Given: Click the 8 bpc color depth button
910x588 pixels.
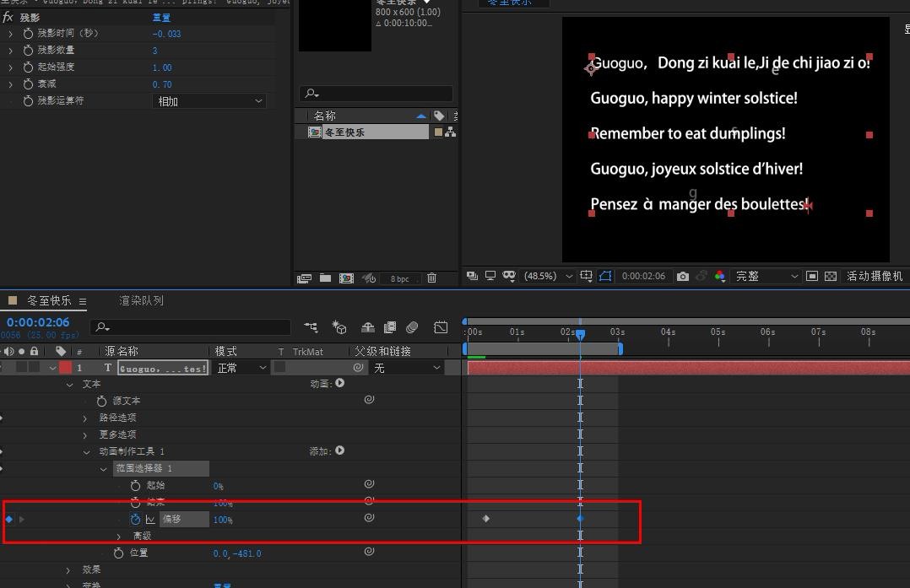Looking at the screenshot, I should [399, 279].
